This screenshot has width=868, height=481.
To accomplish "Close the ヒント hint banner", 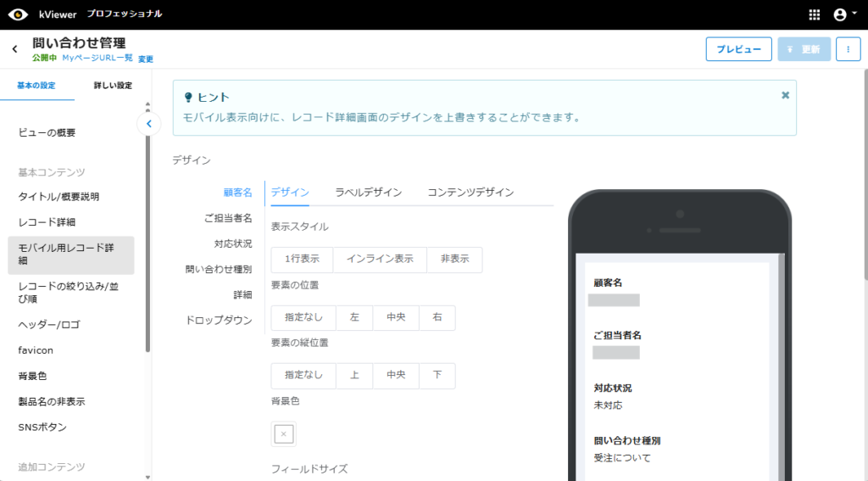I will (785, 95).
